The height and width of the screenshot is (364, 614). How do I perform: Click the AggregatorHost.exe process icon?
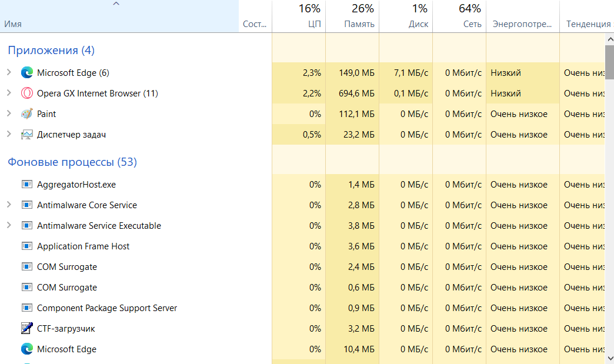pyautogui.click(x=26, y=185)
